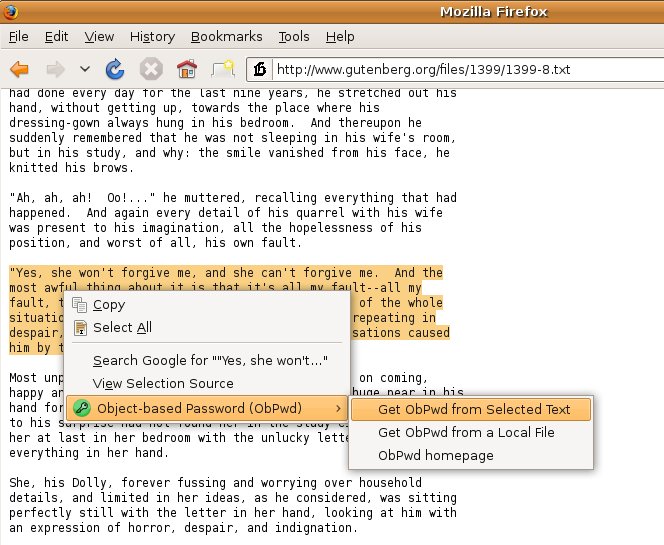Open the History menu
This screenshot has height=545, width=664.
click(x=152, y=37)
